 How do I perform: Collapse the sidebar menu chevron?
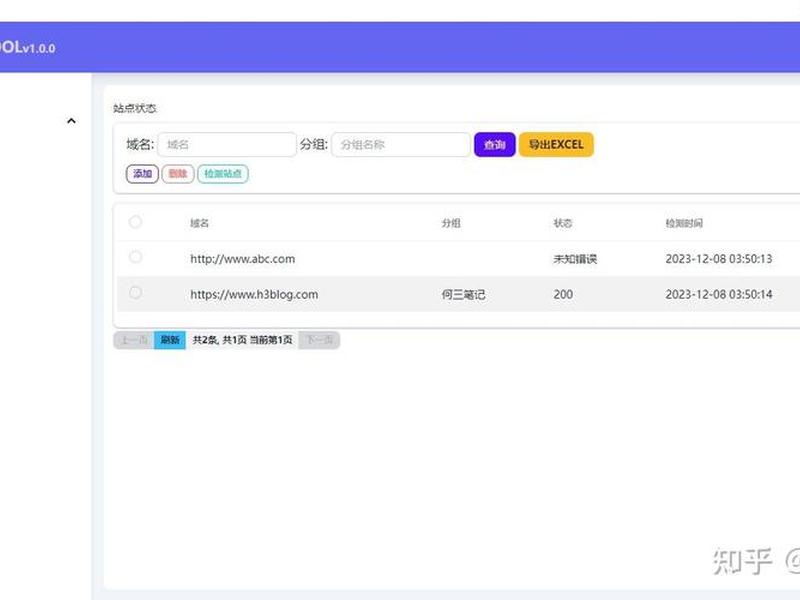[71, 121]
